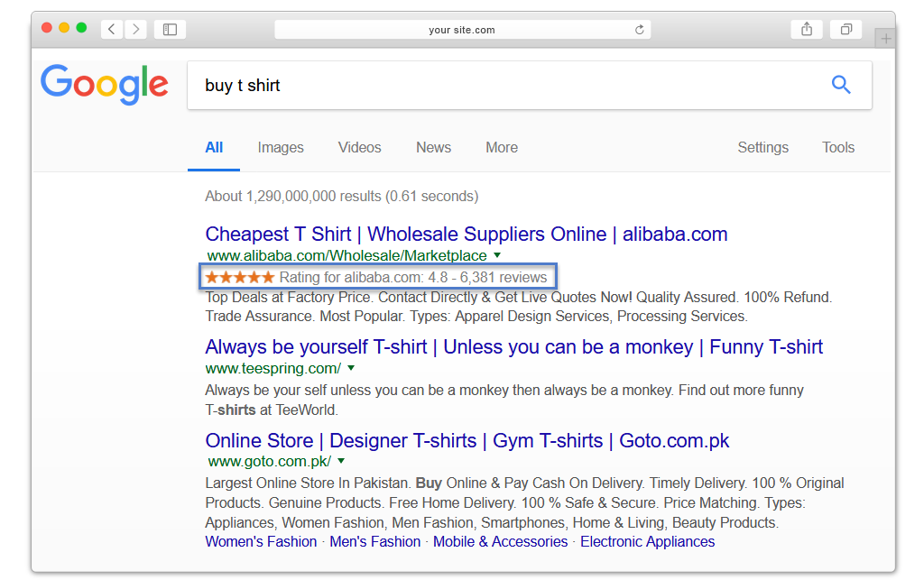Click the green fullscreen window button

(x=81, y=28)
